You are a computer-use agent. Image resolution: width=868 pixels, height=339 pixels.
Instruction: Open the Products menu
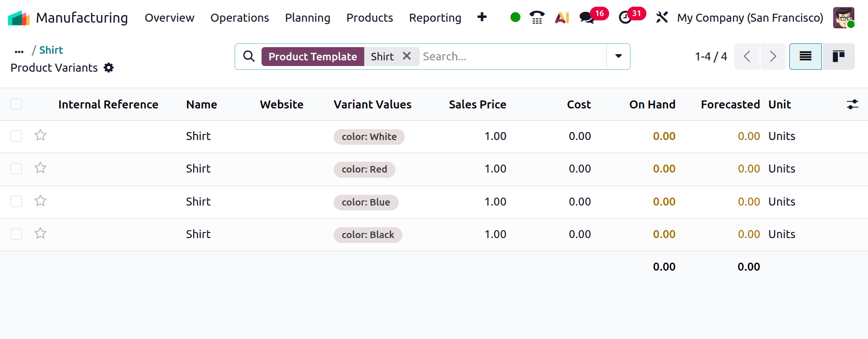(x=369, y=18)
